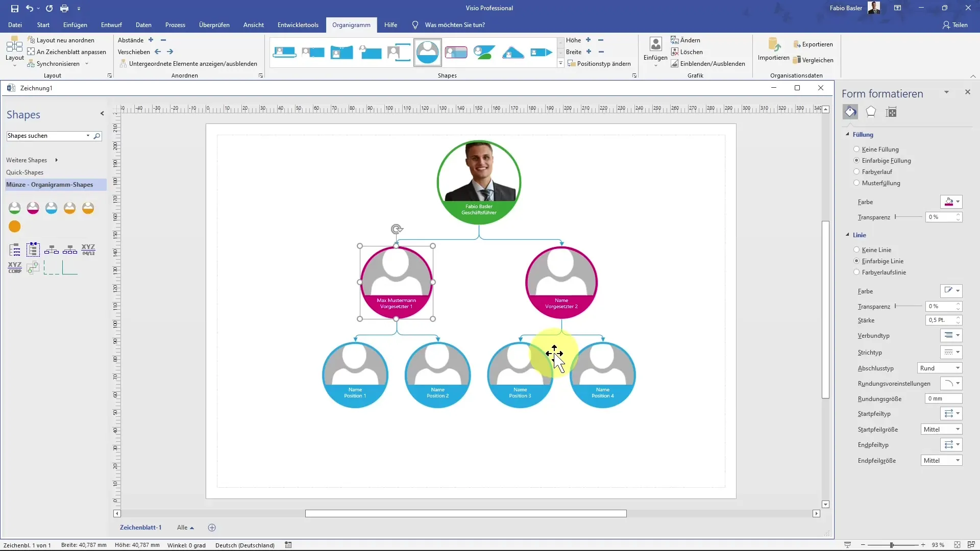Open Endpfeilgröße Mittel dropdown
The height and width of the screenshot is (551, 980).
point(942,460)
